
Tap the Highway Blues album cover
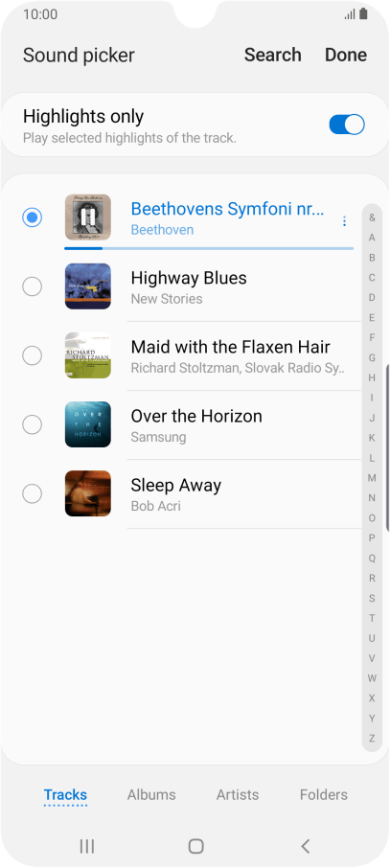coord(87,286)
